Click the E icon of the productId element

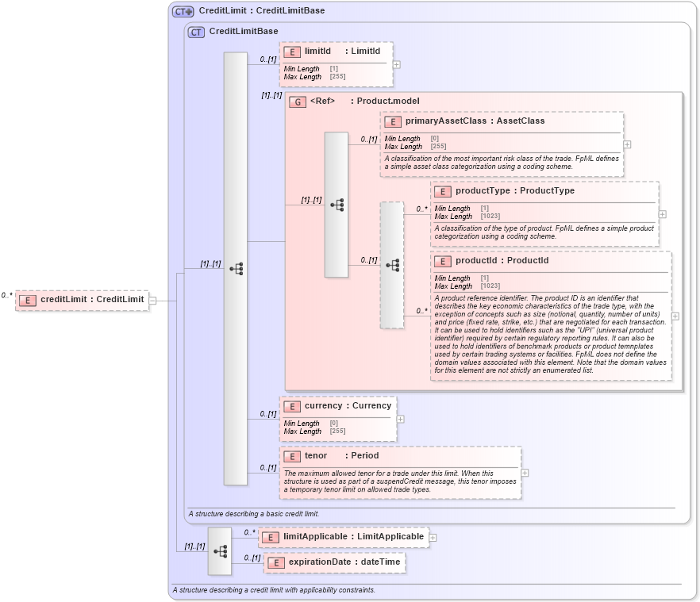[x=442, y=260]
